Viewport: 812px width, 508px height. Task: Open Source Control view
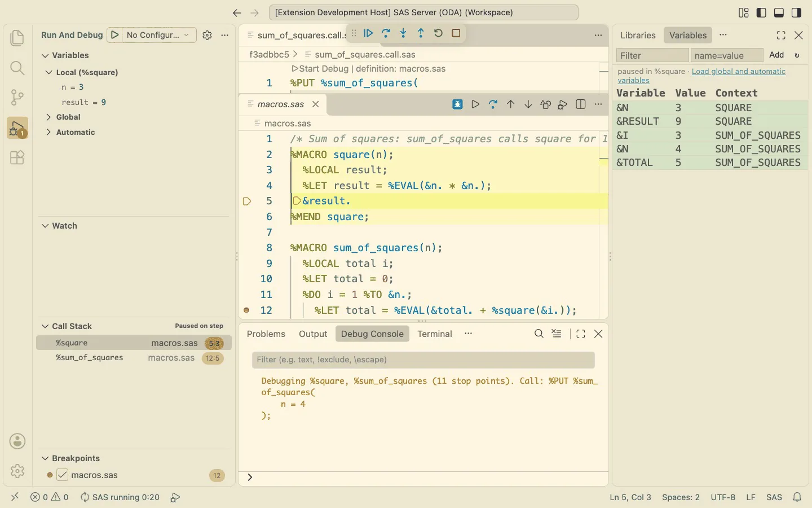tap(17, 97)
